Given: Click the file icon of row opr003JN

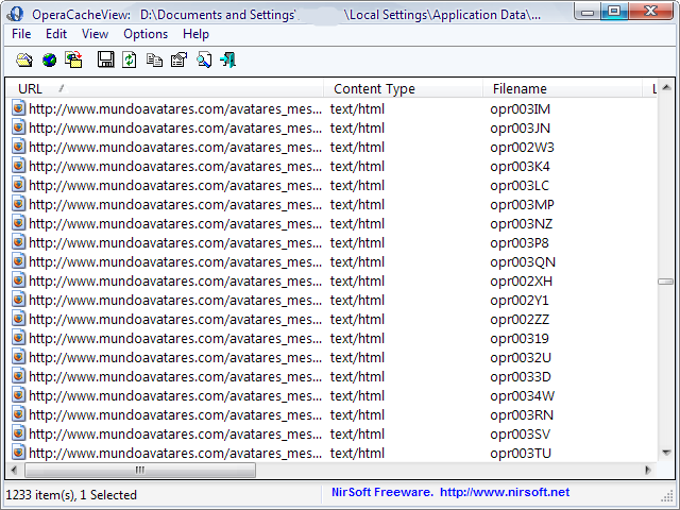Looking at the screenshot, I should 18,128.
